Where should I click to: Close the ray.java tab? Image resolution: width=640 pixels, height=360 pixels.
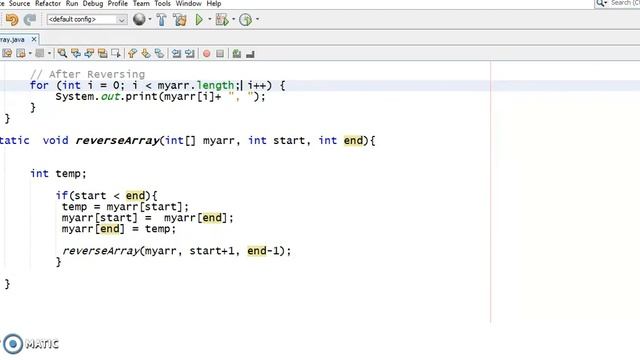click(x=34, y=39)
